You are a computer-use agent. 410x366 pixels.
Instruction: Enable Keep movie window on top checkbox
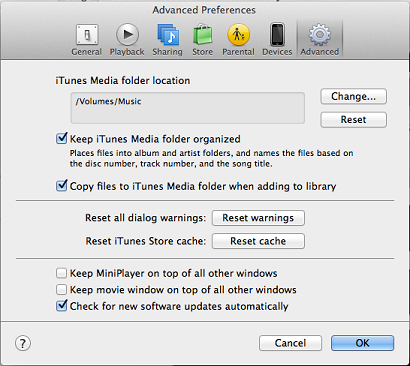point(61,290)
